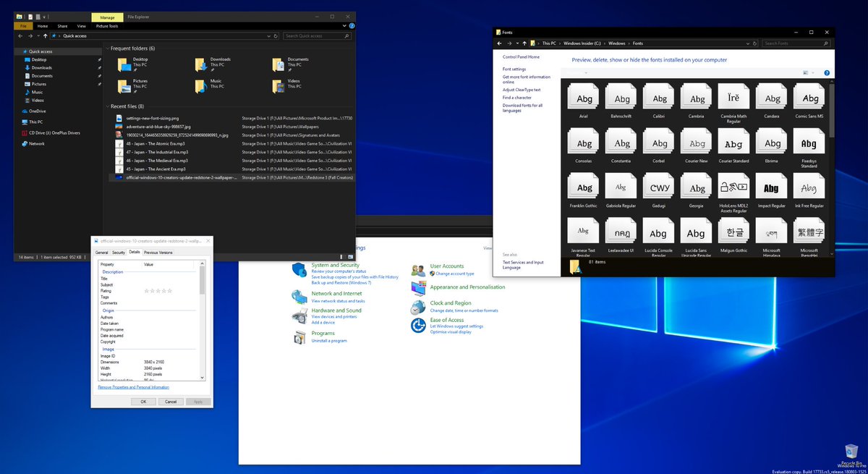Select file settings-new-font-sizing.png in Recent files
Viewport: 868px width, 474px height.
(231, 117)
